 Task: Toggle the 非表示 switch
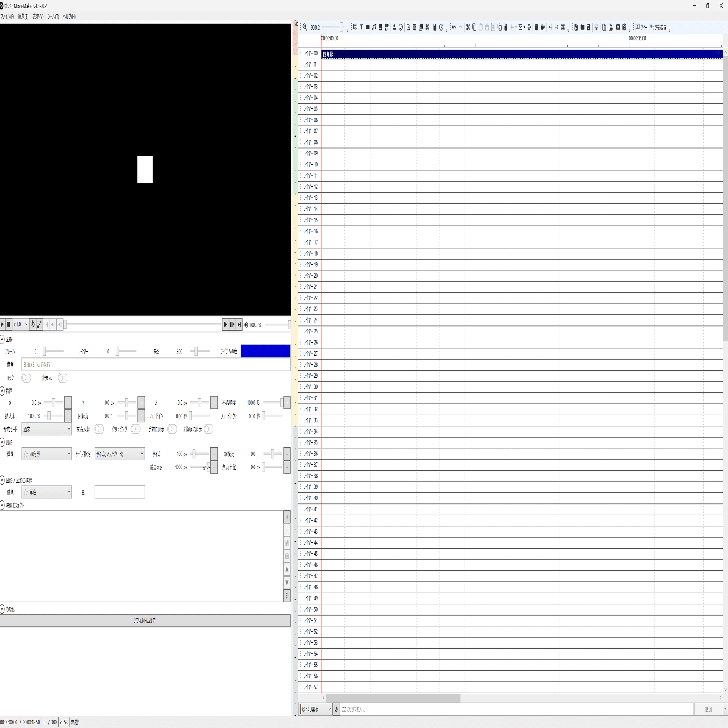tap(62, 377)
